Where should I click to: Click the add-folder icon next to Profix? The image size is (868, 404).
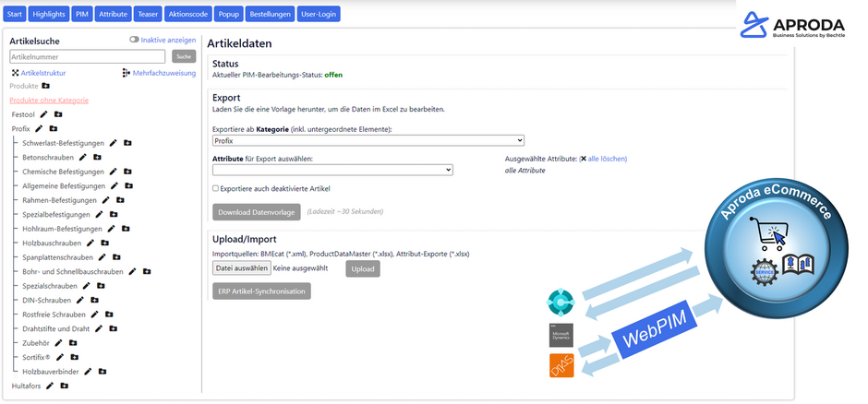pos(54,129)
